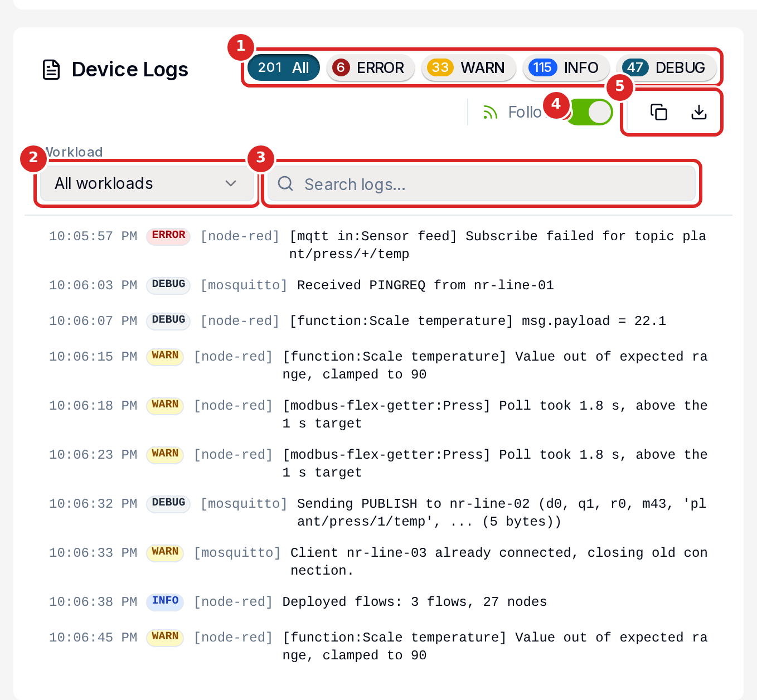This screenshot has height=700, width=757.
Task: Filter logs by WARN level
Action: [468, 67]
